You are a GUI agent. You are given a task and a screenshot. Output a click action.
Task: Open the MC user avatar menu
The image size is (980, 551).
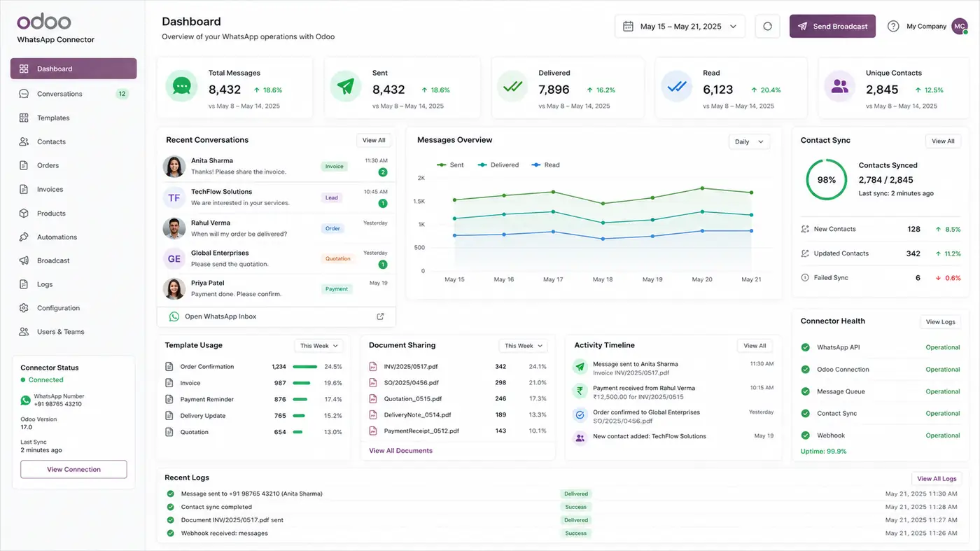[x=960, y=26]
